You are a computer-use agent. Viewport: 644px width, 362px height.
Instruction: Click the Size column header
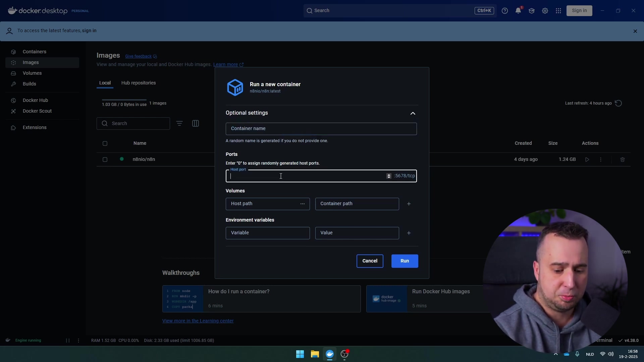click(x=553, y=143)
